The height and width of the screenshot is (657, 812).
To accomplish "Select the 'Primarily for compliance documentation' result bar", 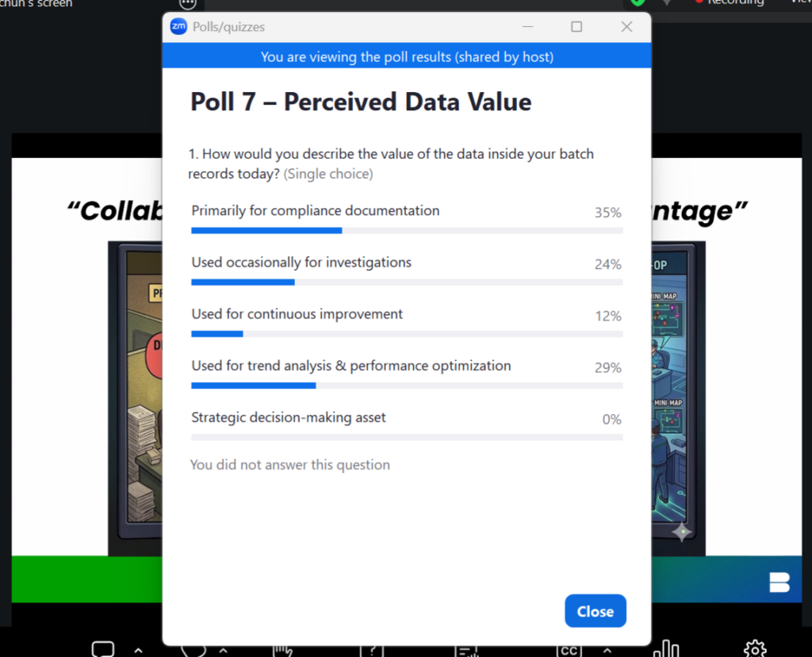I will tap(407, 231).
